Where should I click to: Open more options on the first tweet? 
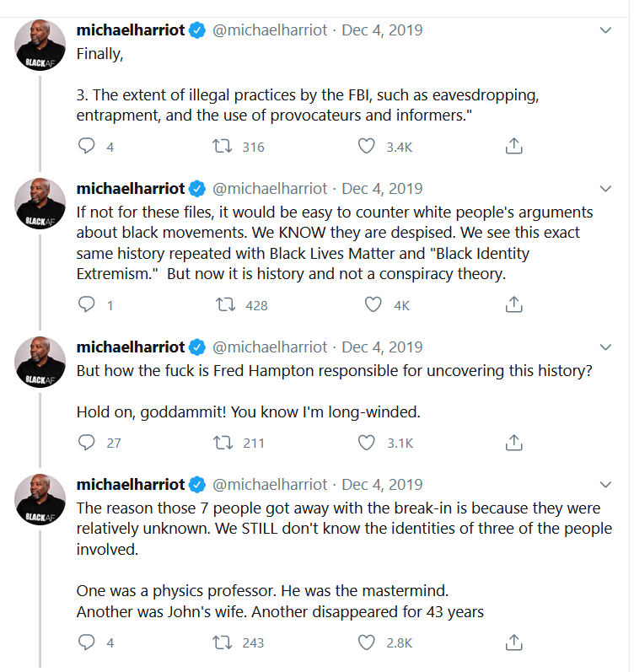[604, 30]
